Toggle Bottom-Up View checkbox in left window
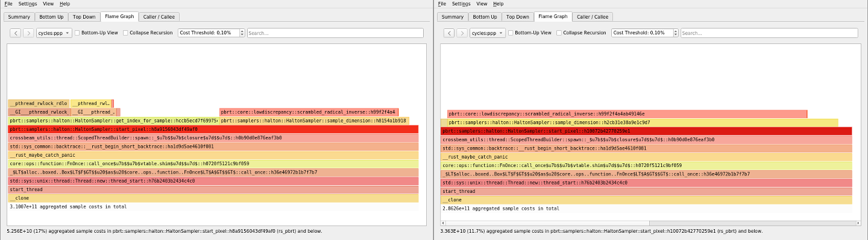The height and width of the screenshot is (240, 868). pos(77,33)
